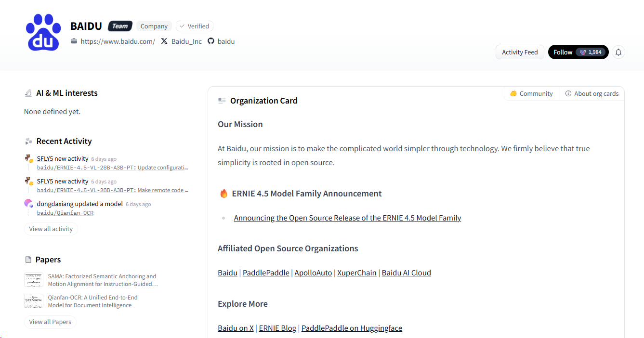Open the Community tab
Image resolution: width=644 pixels, height=338 pixels.
click(x=531, y=94)
